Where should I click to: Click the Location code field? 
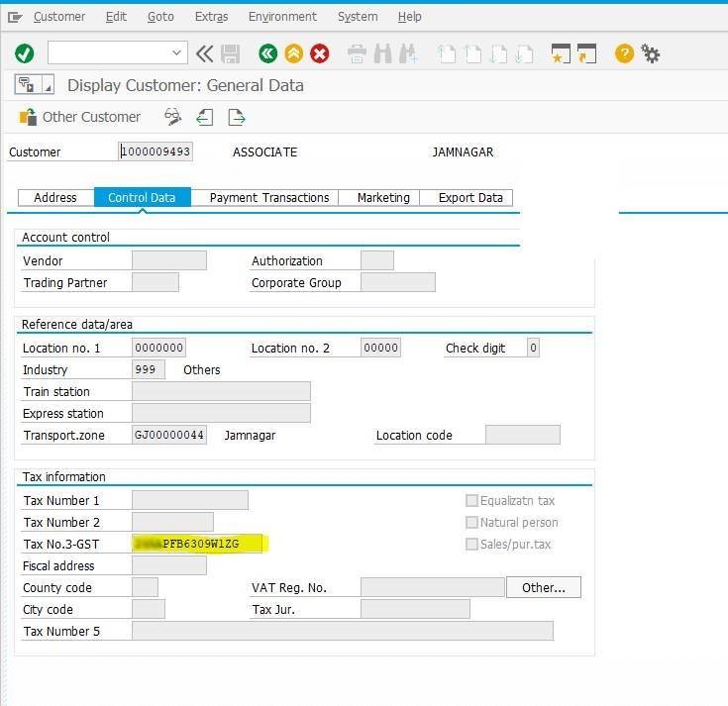[523, 435]
